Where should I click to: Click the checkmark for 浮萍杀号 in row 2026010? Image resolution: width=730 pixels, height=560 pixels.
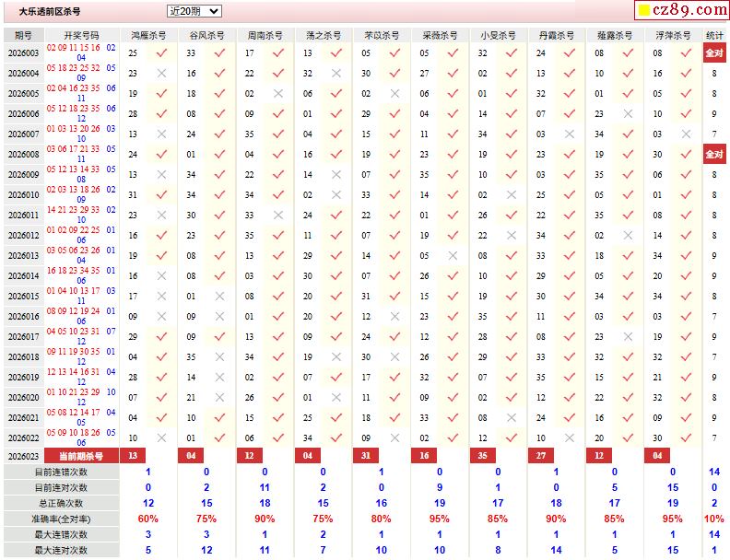point(685,194)
